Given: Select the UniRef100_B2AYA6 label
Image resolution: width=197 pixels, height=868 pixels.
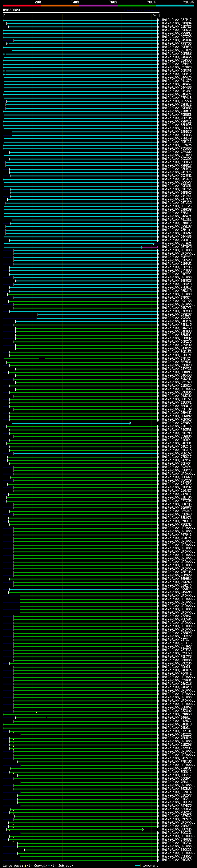Looking at the screenshot, I should pos(176,267).
